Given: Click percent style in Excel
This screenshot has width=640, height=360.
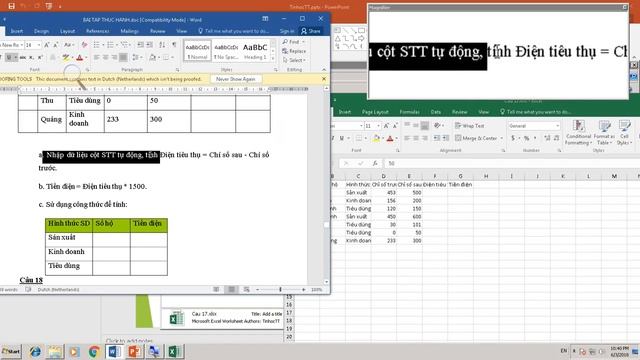Looking at the screenshot, I should pos(527,138).
